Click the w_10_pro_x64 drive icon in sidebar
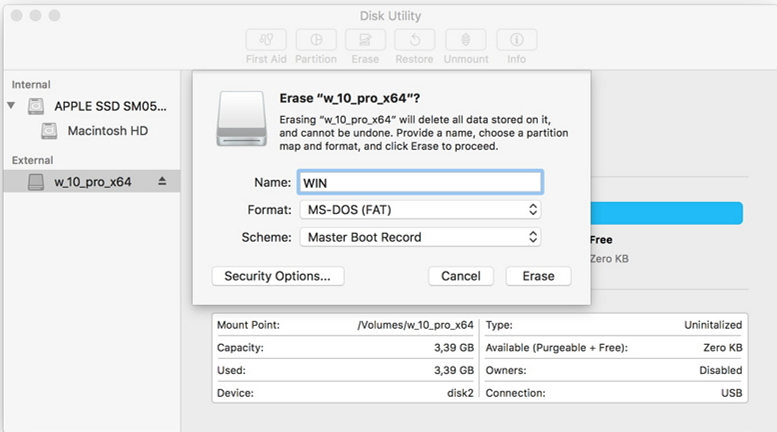The image size is (777, 432). [x=36, y=182]
